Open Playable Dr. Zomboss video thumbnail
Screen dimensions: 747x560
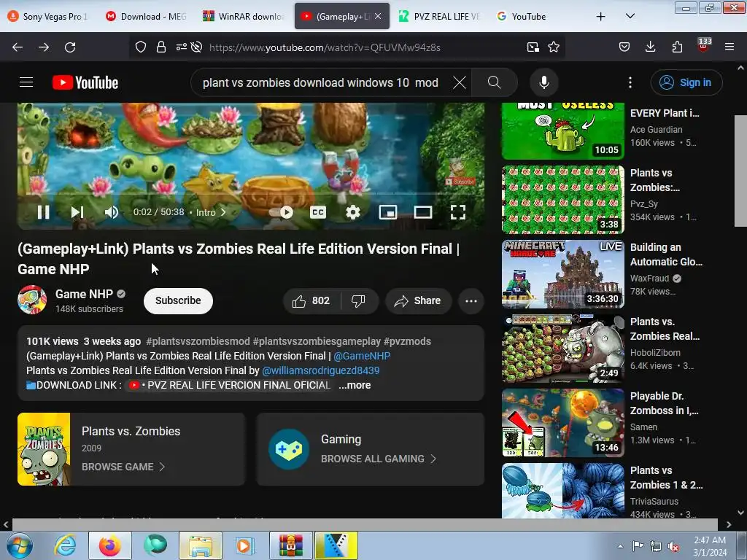pos(562,423)
